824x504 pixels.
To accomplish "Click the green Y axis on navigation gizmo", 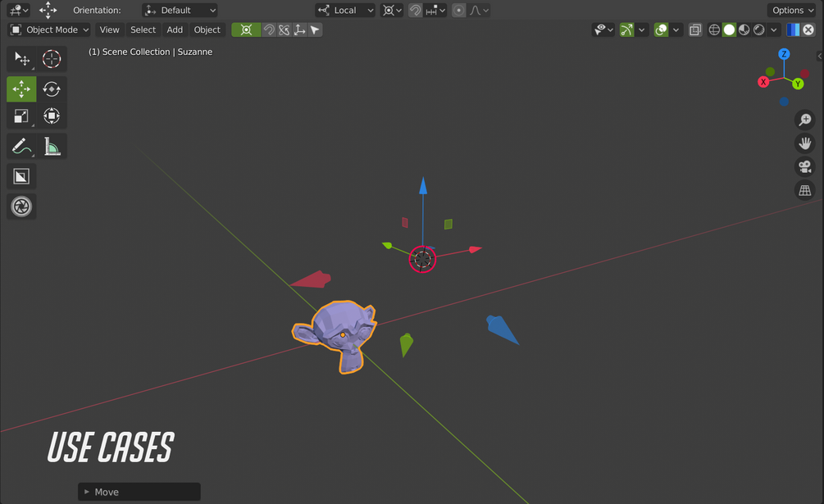I will point(798,84).
